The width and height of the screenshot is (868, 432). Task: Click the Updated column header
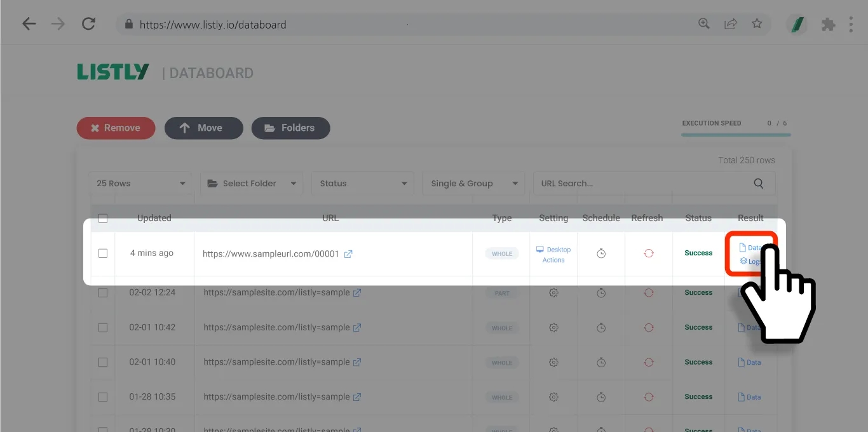point(154,218)
